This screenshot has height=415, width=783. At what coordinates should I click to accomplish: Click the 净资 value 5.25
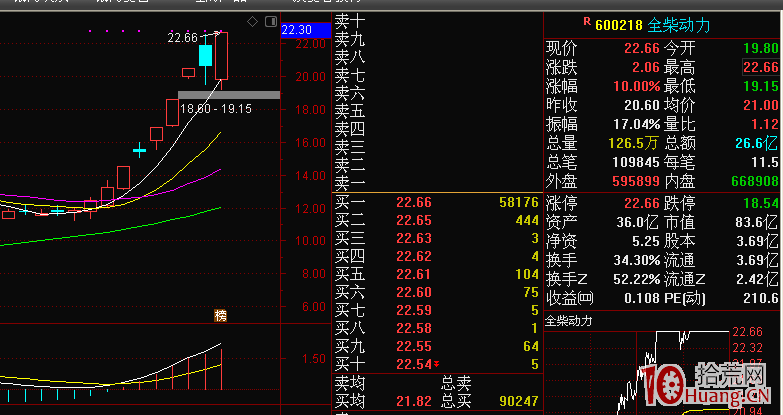pos(645,242)
